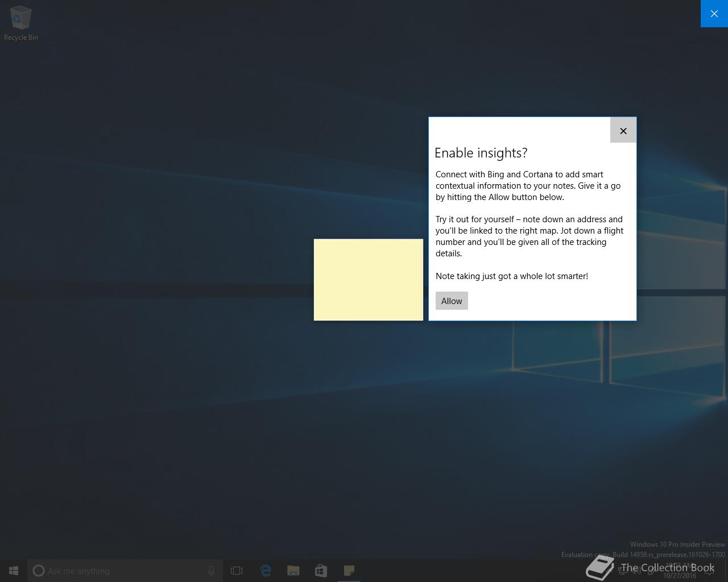This screenshot has height=582, width=728.
Task: Click the blue close button at top right
Action: point(714,14)
